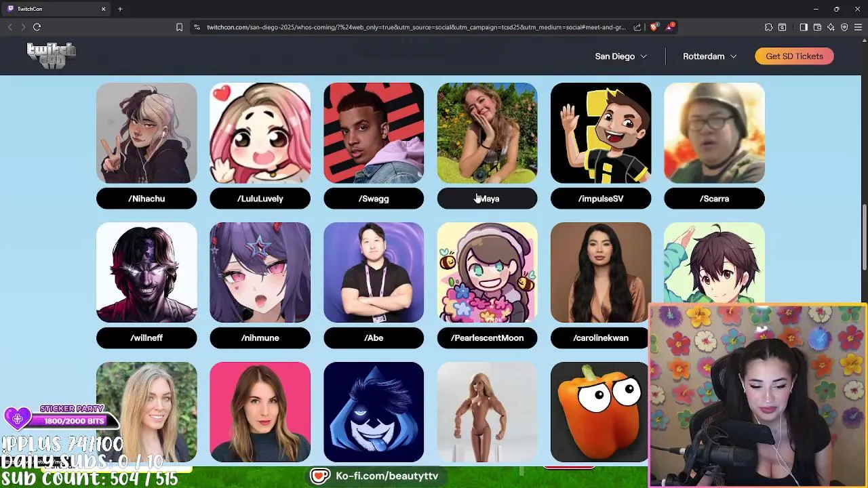Image resolution: width=868 pixels, height=488 pixels.
Task: Go forward with the forward arrow
Action: [23, 27]
